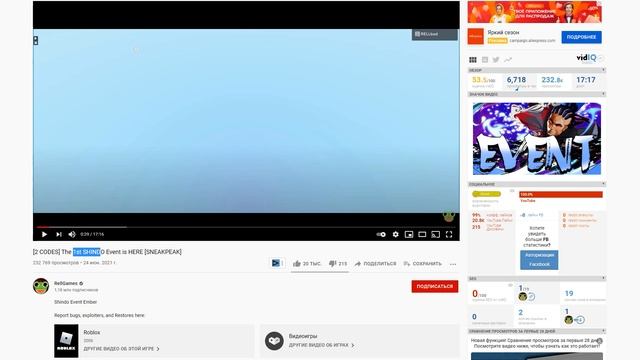This screenshot has height=360, width=640.
Task: Open the vidIQ Twitter tab
Action: coord(496,60)
